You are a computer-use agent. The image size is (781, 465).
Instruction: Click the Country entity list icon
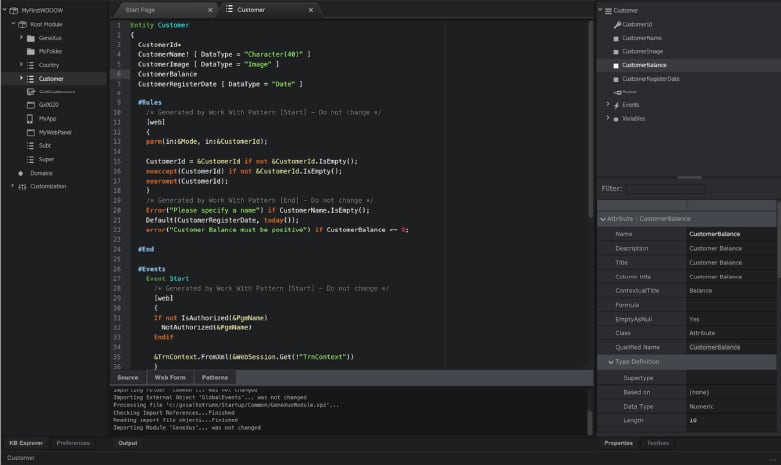click(x=30, y=65)
